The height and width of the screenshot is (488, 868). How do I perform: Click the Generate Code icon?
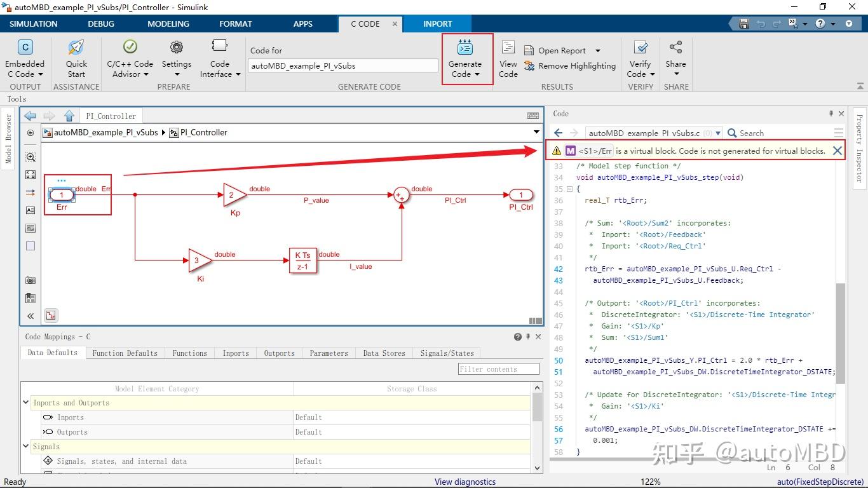click(x=465, y=48)
